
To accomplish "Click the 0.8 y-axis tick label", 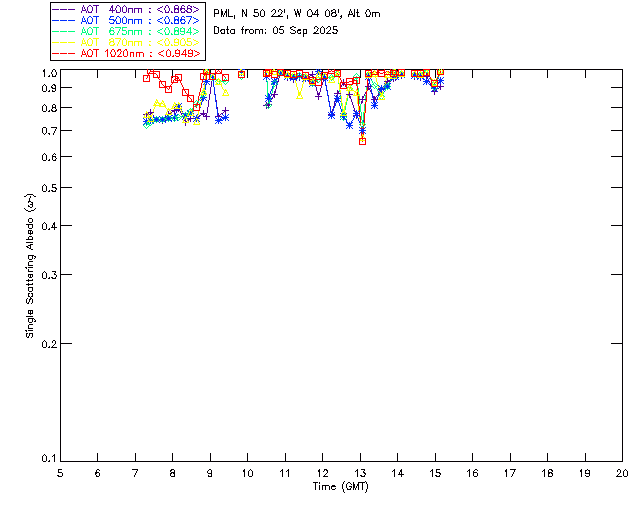I will click(x=49, y=108).
